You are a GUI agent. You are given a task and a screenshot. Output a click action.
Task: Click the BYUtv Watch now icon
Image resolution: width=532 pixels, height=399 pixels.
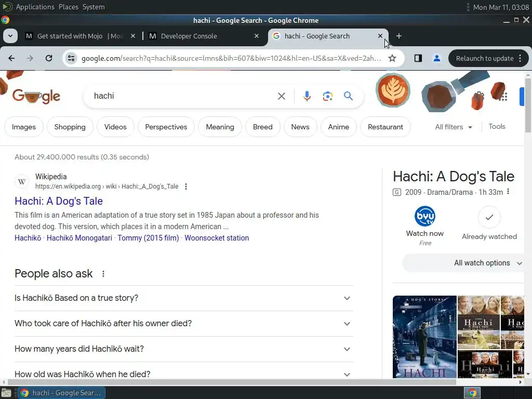(x=425, y=216)
